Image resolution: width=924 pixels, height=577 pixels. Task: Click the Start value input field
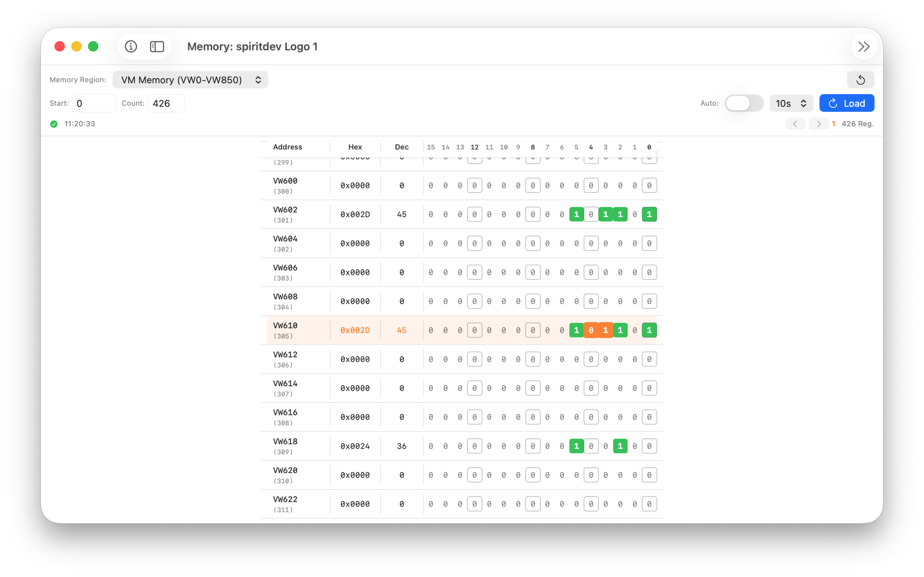tap(93, 103)
